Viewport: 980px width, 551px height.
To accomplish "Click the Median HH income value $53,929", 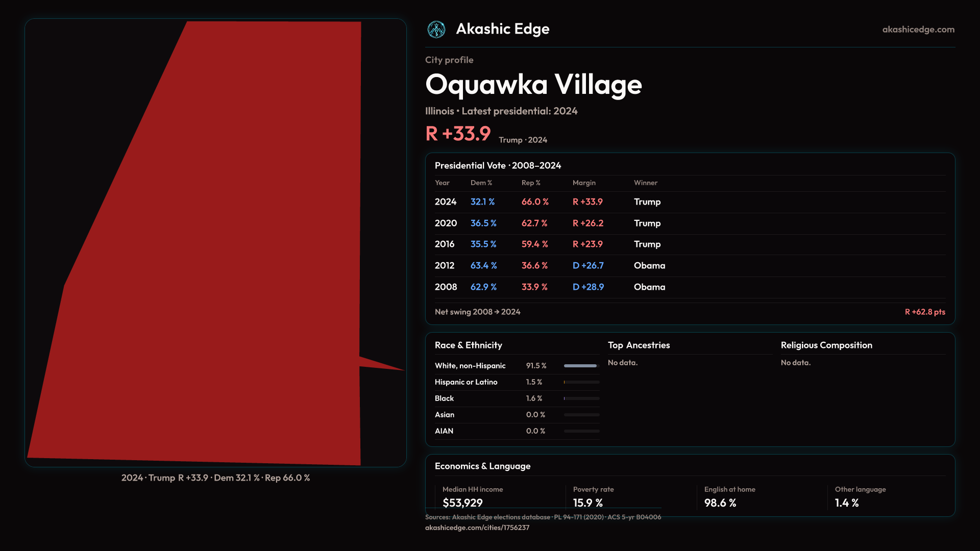I will (x=462, y=503).
